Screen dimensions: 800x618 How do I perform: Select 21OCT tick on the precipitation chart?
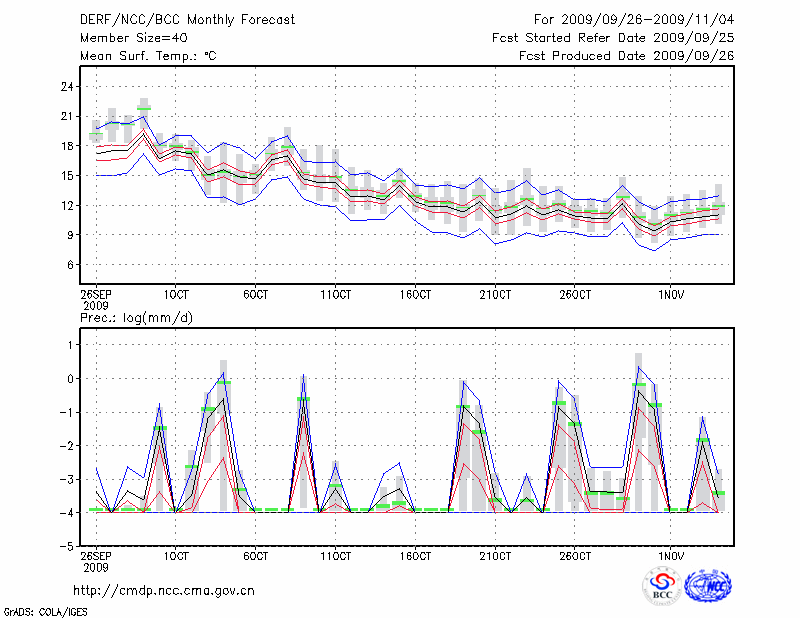495,555
